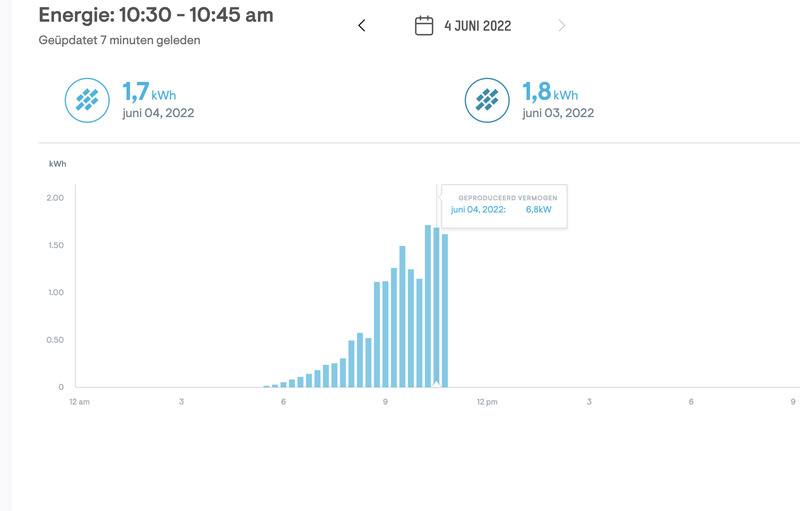Click the Energie: 10:30 - 10:45 am heading
The image size is (800, 511).
click(x=155, y=15)
